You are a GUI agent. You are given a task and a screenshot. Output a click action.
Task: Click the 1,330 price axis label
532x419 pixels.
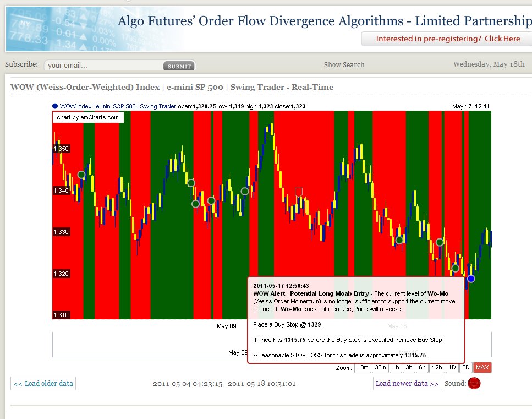61,232
